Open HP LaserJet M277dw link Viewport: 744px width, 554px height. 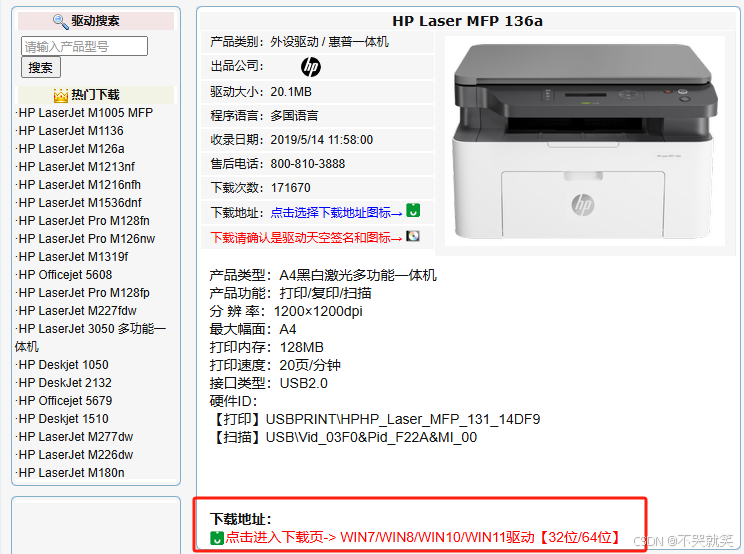(x=76, y=437)
